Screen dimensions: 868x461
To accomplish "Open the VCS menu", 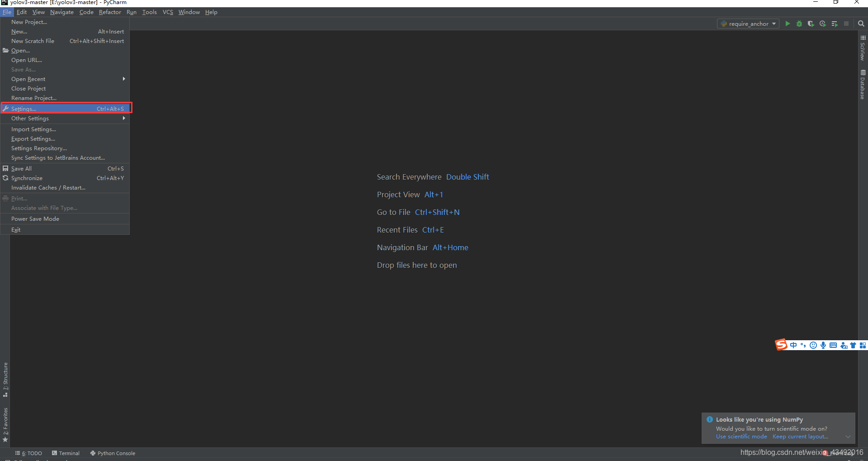I will [x=168, y=12].
